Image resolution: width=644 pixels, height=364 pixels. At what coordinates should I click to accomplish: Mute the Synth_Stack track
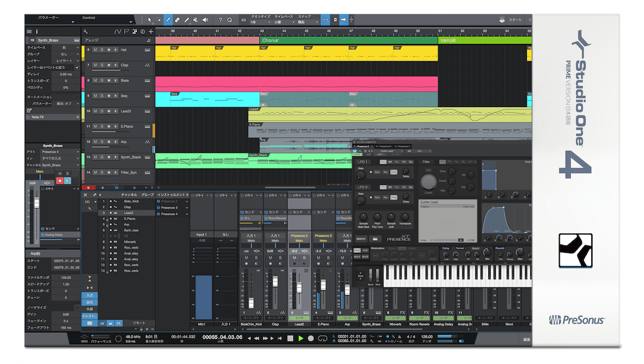(95, 157)
